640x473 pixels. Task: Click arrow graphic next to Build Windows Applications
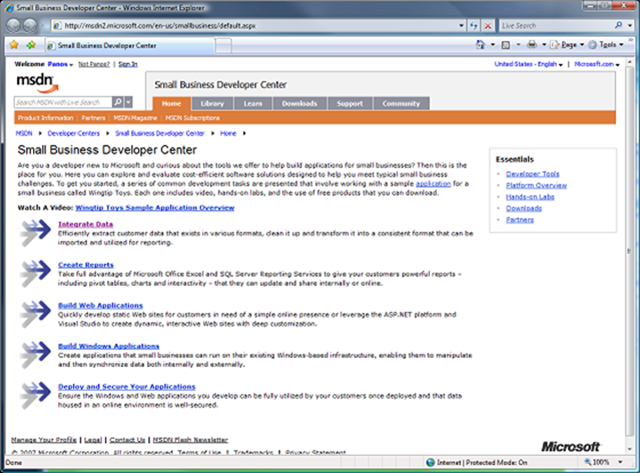[36, 355]
